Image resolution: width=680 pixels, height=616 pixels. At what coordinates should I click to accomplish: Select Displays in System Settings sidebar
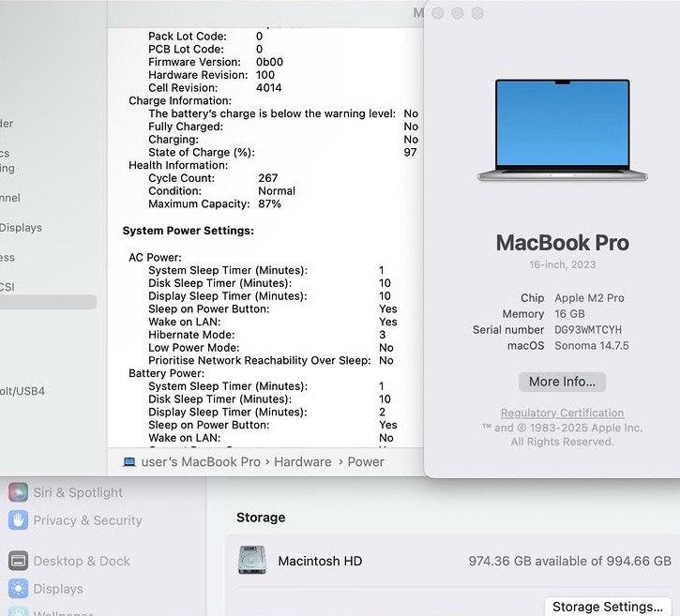pos(58,589)
